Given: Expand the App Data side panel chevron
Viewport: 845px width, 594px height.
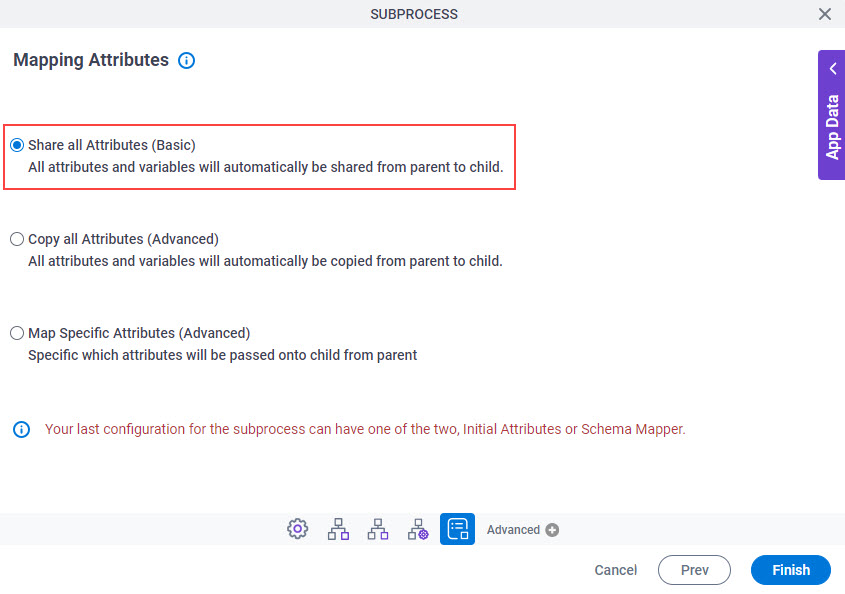Looking at the screenshot, I should tap(833, 68).
